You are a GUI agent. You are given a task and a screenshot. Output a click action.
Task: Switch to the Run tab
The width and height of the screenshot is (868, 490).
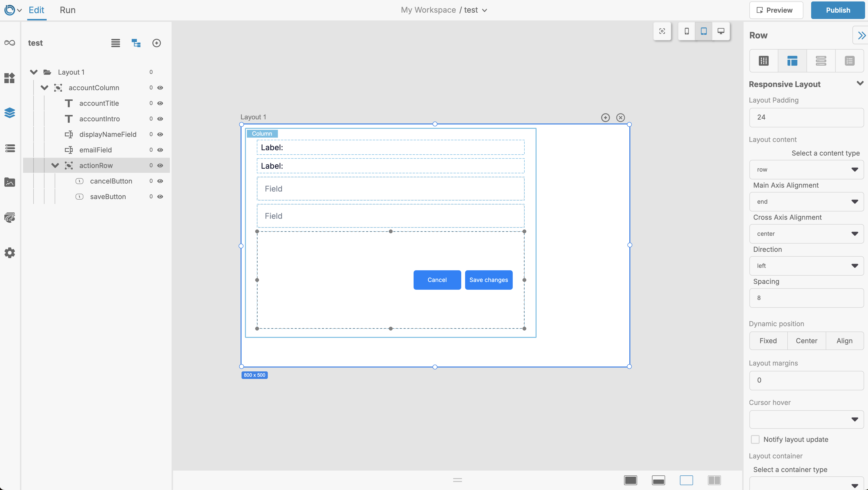pyautogui.click(x=68, y=10)
